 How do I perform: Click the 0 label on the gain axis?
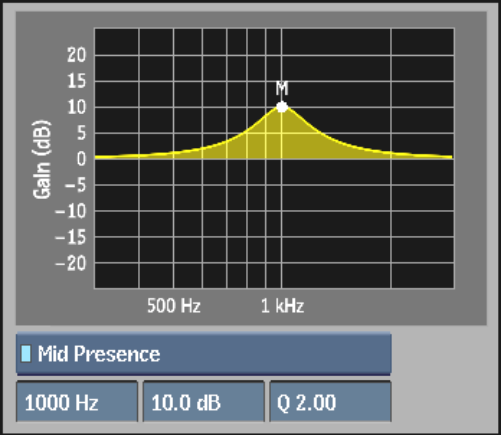click(82, 159)
